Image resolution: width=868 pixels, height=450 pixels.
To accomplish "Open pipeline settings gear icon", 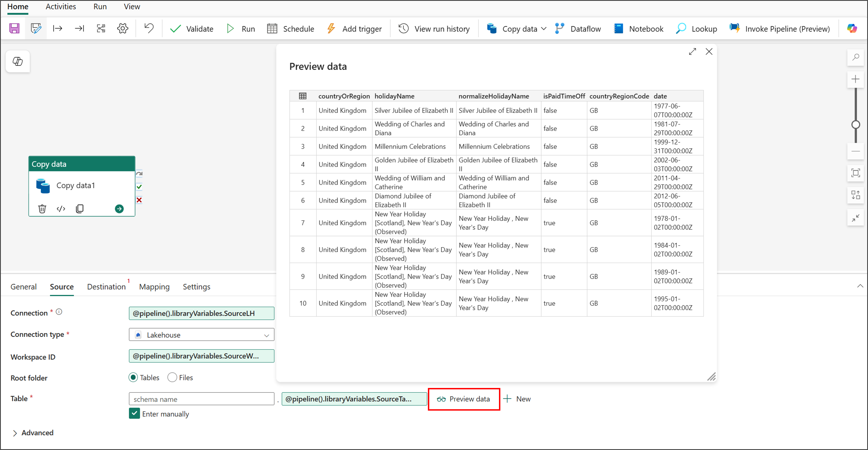I will [123, 29].
